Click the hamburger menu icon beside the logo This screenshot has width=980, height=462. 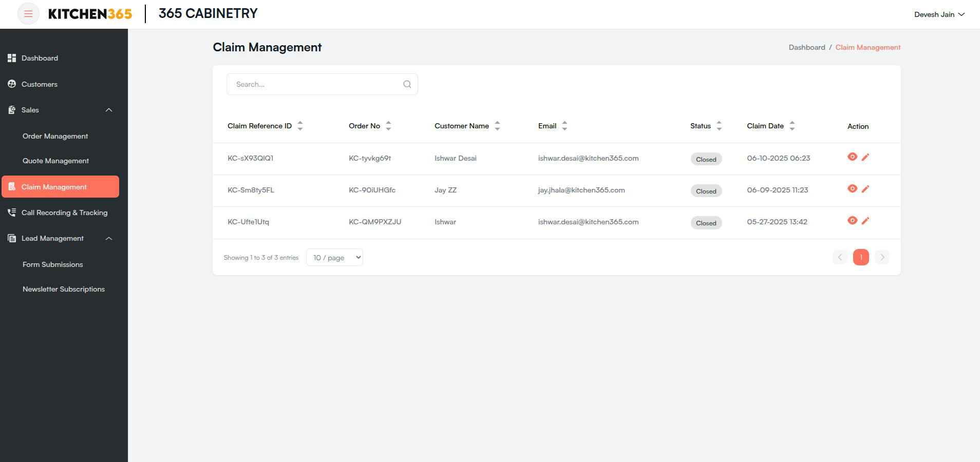pyautogui.click(x=28, y=14)
